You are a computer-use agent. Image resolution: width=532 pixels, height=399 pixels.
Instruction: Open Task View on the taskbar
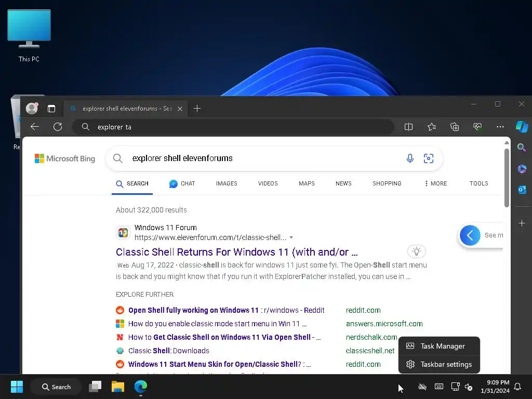coord(95,387)
